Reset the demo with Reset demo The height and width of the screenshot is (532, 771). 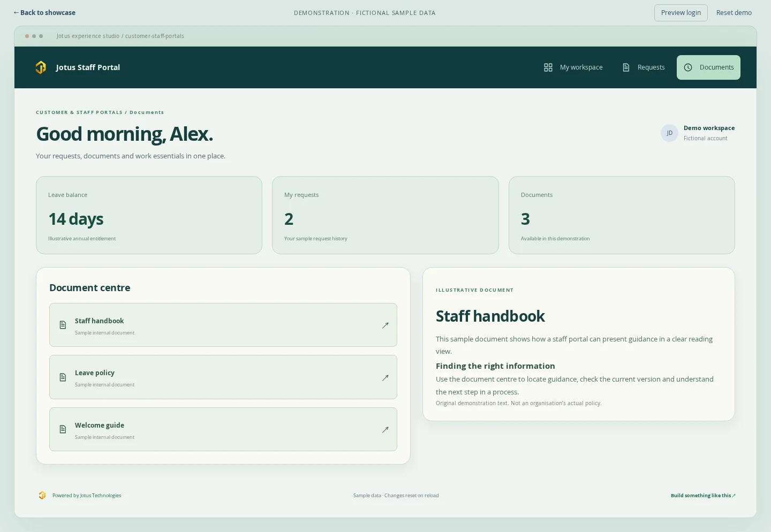(734, 13)
